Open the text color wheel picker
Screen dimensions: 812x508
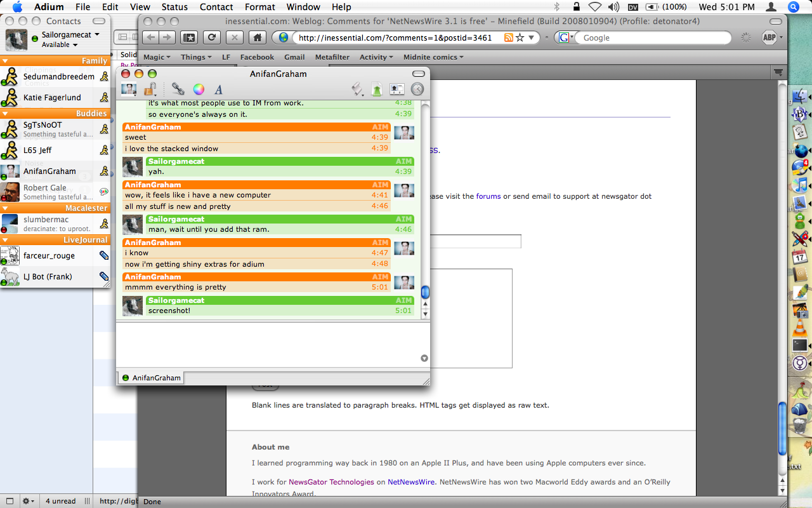pyautogui.click(x=199, y=90)
